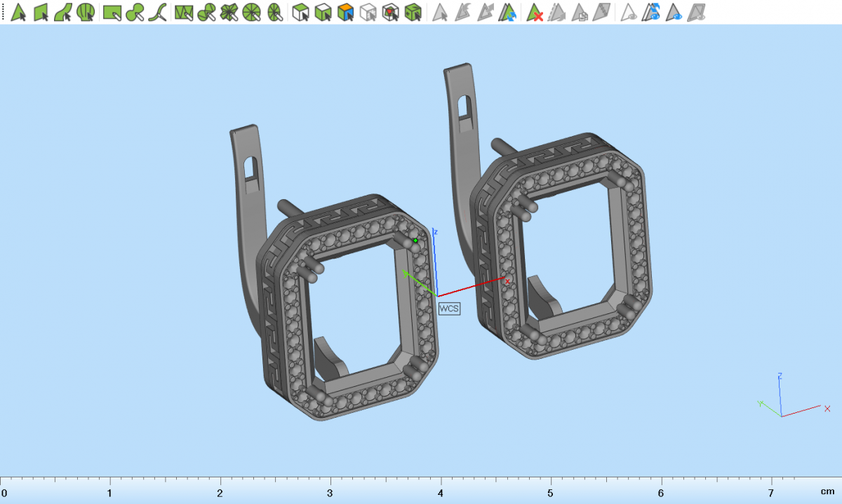The image size is (842, 504).
Task: Click the 4 cm mark on ruler
Action: point(441,484)
